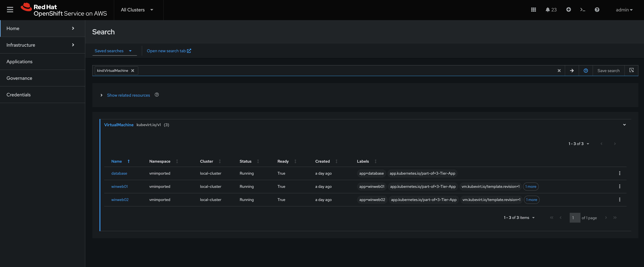This screenshot has height=267, width=644.
Task: Open top 1 - 3 of 3 per-page dropdown
Action: (579, 144)
